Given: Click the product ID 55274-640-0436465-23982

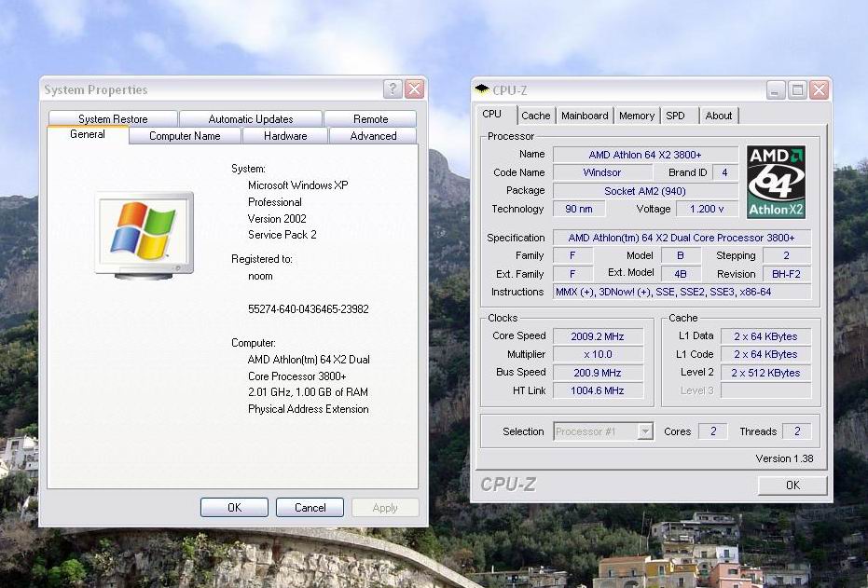Looking at the screenshot, I should pos(309,309).
